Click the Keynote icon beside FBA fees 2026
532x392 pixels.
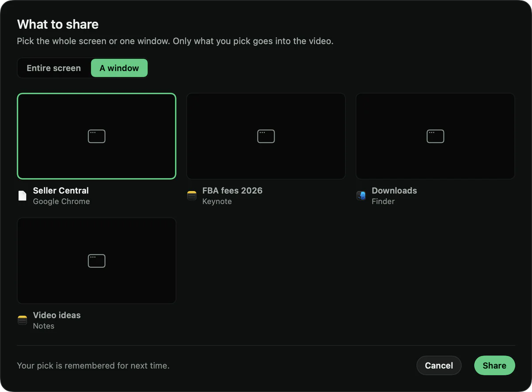point(192,196)
